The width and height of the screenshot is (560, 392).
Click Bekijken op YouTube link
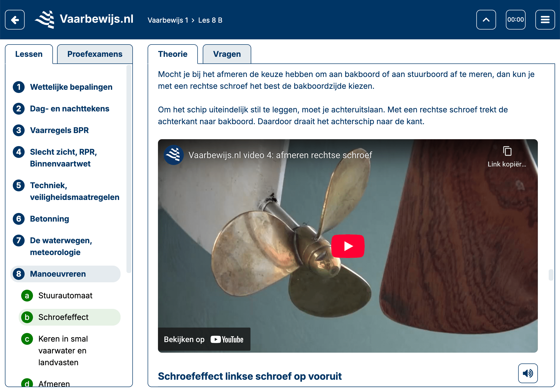[x=204, y=339]
